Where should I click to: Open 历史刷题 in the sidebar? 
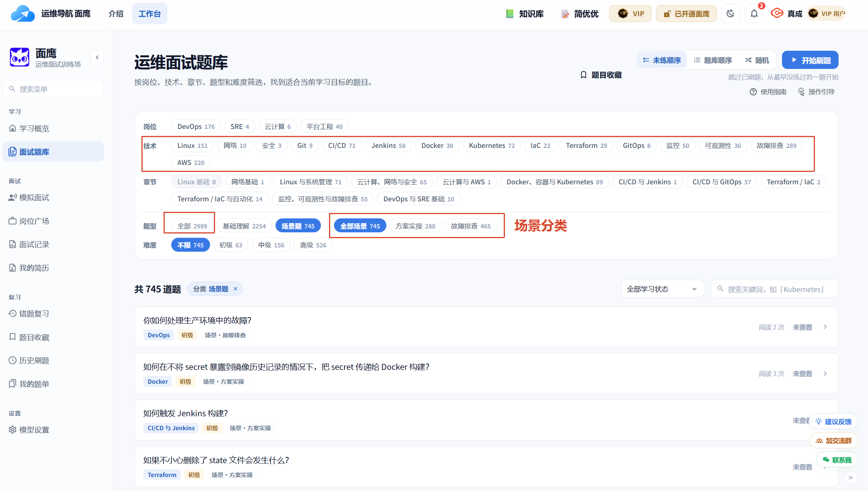[x=53, y=361]
